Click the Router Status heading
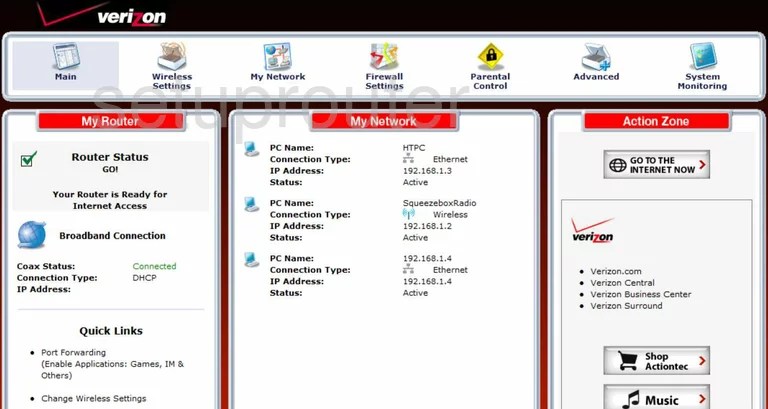The image size is (768, 409). click(110, 157)
